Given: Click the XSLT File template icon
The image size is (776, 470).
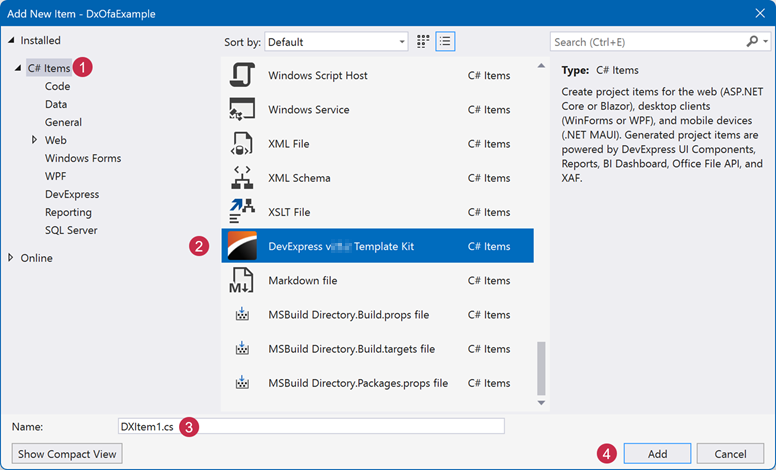Looking at the screenshot, I should [242, 212].
